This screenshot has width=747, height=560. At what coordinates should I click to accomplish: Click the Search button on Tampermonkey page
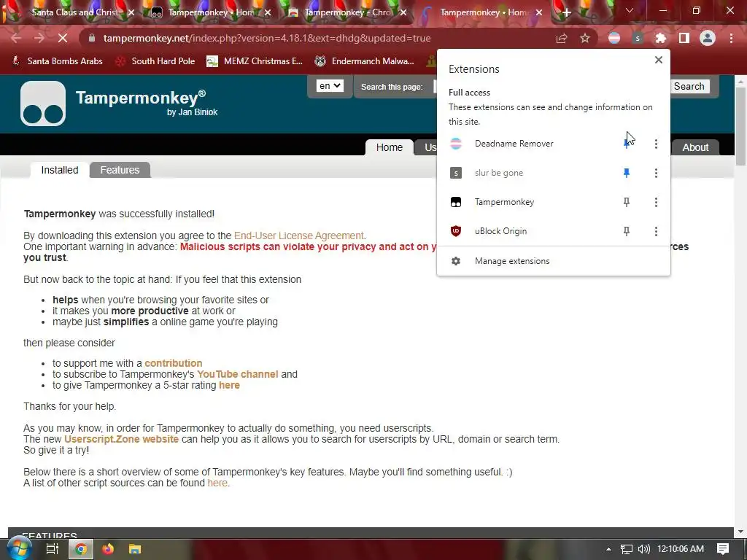(689, 86)
